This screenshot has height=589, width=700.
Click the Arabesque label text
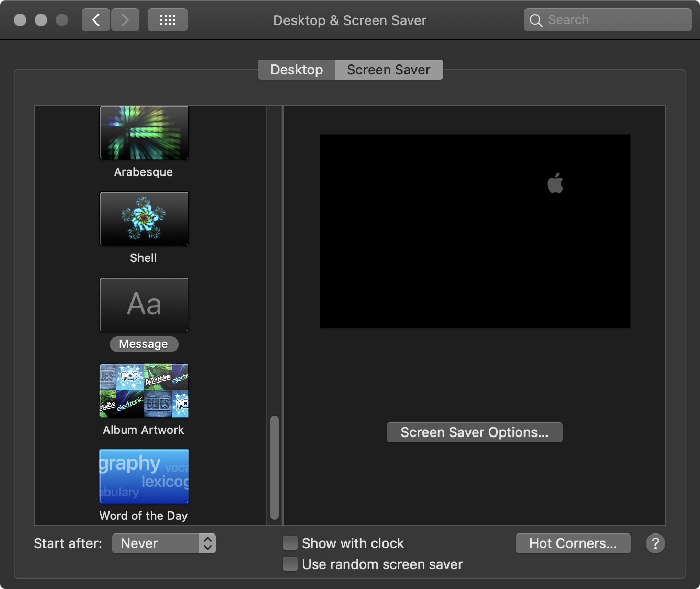[x=144, y=172]
